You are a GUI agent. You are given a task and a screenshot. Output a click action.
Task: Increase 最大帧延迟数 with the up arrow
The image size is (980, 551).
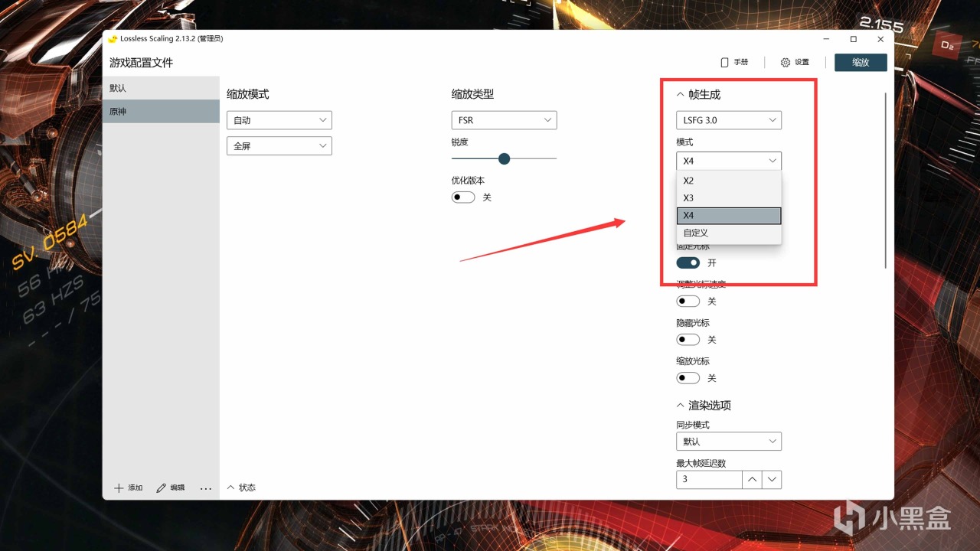pyautogui.click(x=753, y=479)
